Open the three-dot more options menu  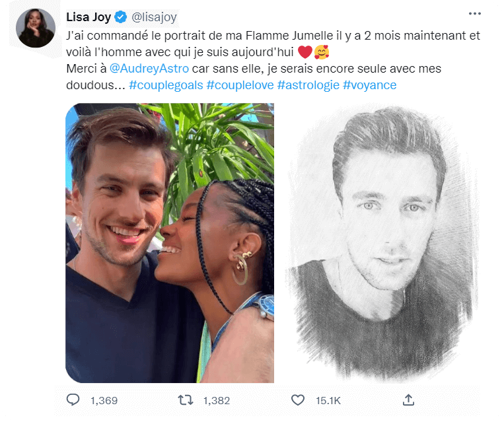(x=475, y=13)
